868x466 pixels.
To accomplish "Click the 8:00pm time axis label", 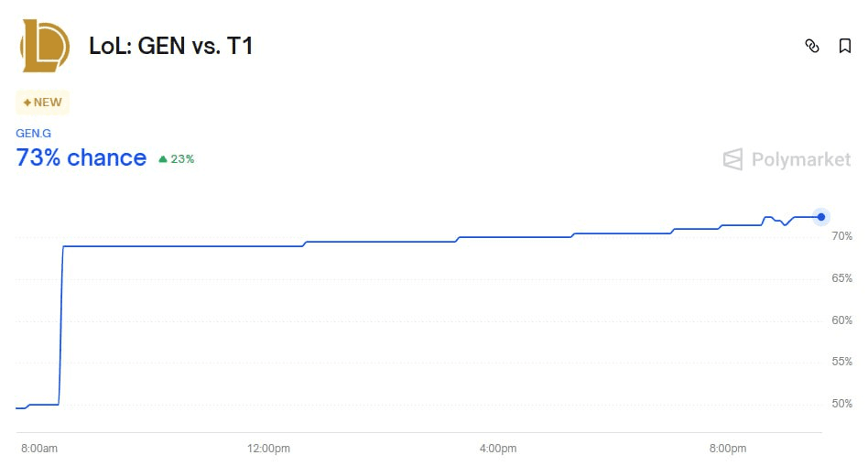I will coord(728,449).
